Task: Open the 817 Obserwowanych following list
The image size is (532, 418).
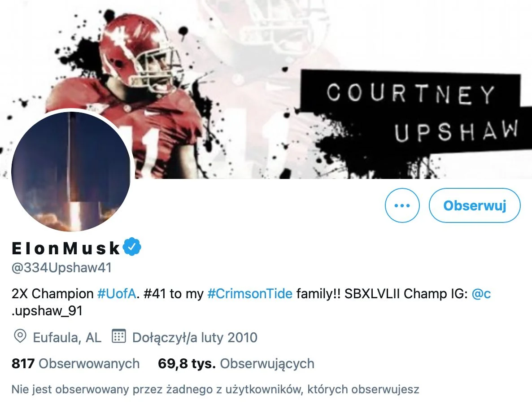Action: 75,363
